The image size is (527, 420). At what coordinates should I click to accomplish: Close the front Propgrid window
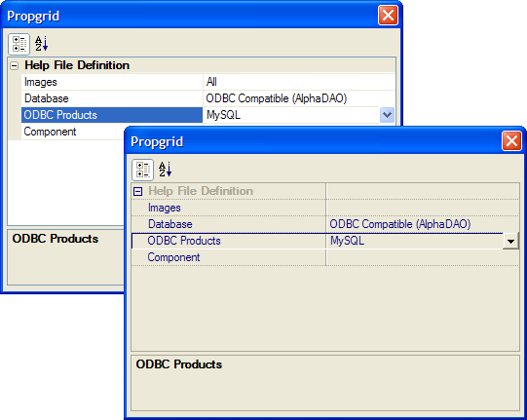coord(511,141)
